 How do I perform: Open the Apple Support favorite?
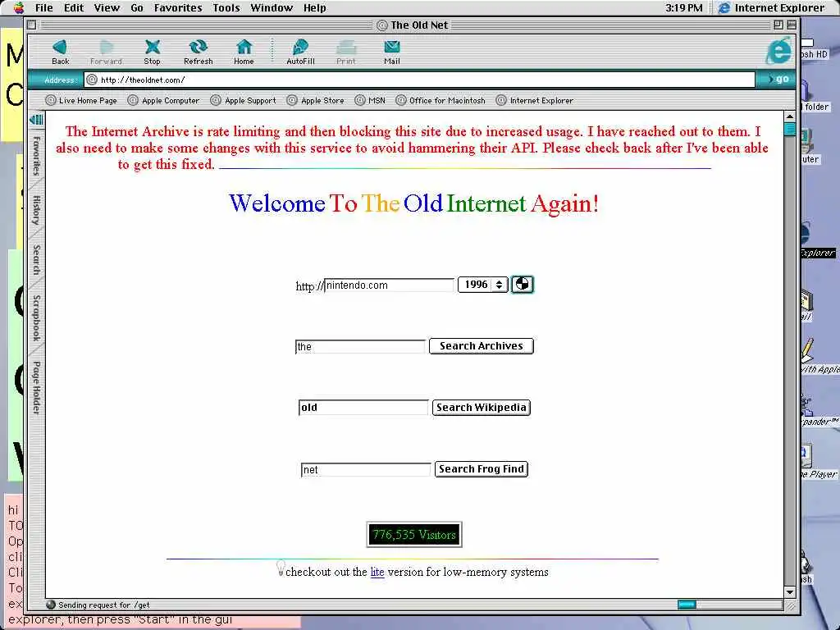point(243,100)
